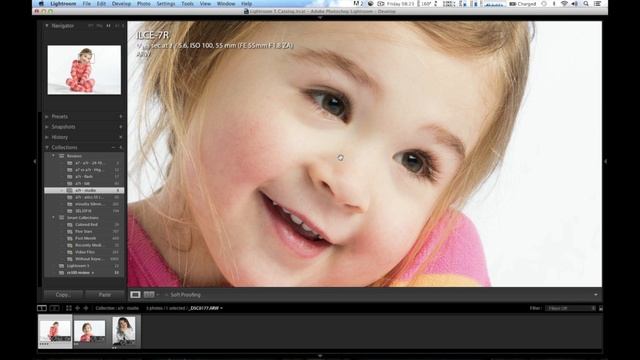640x360 pixels.
Task: Select the a7r - flash collection
Action: [84, 177]
